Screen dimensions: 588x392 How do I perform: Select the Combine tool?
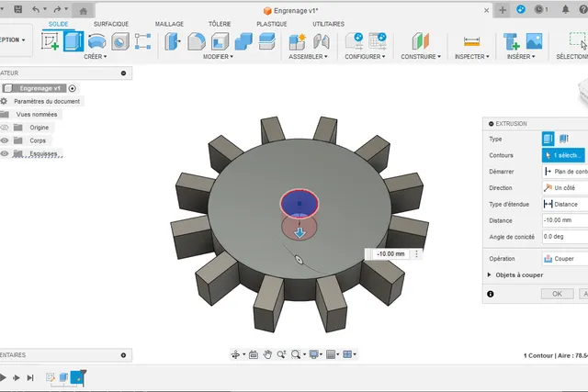pyautogui.click(x=243, y=41)
